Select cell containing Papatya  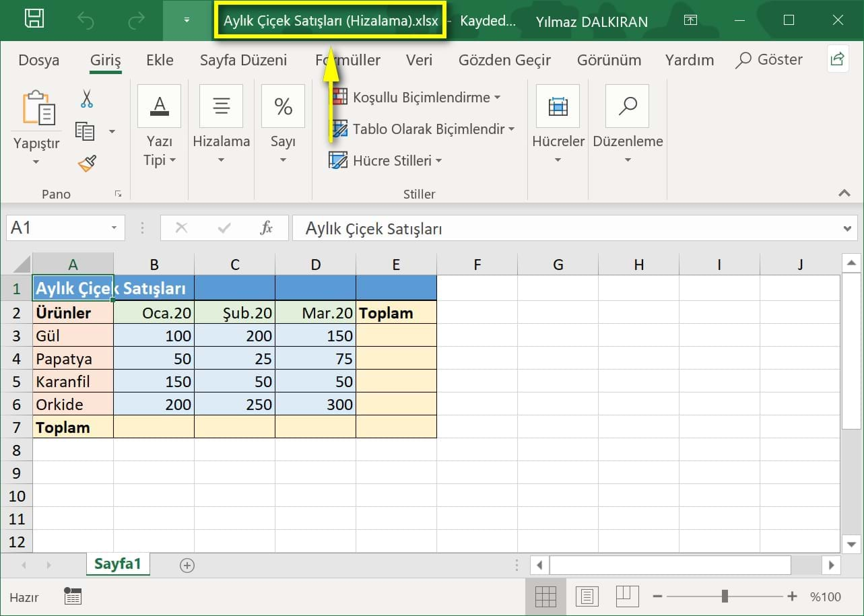pos(73,359)
